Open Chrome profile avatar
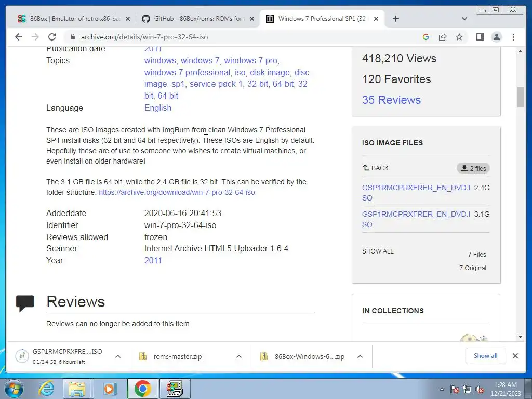 [x=496, y=37]
